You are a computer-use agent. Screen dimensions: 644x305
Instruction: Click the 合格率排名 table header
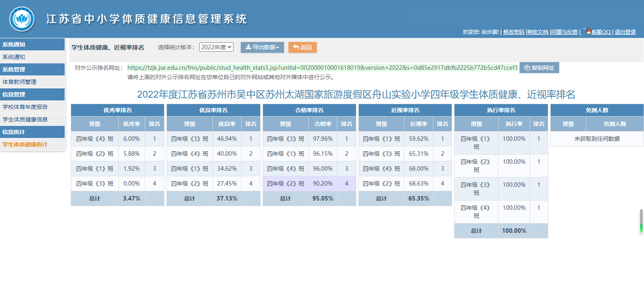[x=309, y=110]
